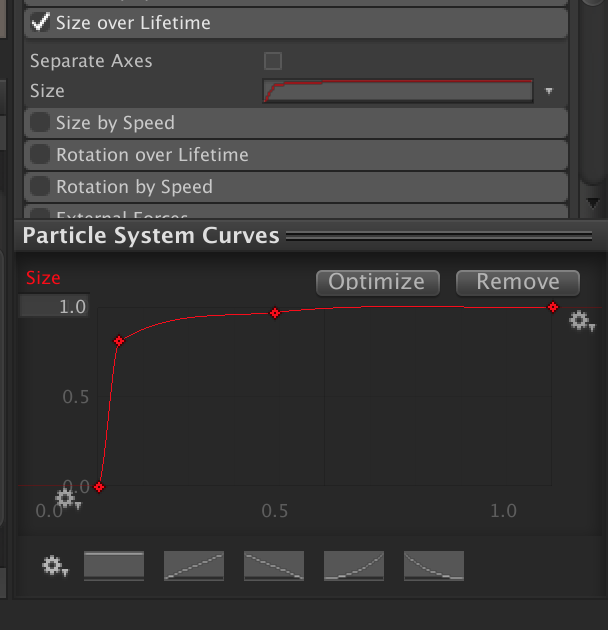Apply the ease-out descending curve preset
Screen dimensions: 608x630
434,566
